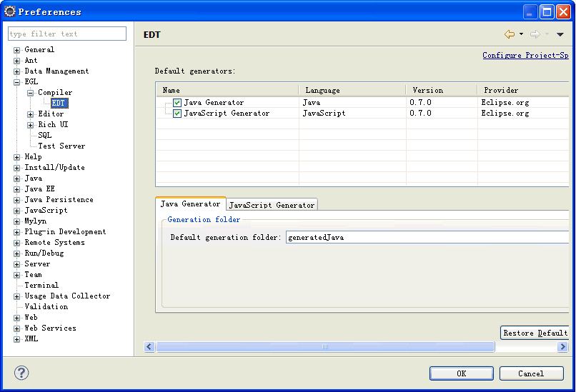Uncheck the JavaScript Generator checkbox
Viewport: 576px width, 392px height.
tap(177, 113)
